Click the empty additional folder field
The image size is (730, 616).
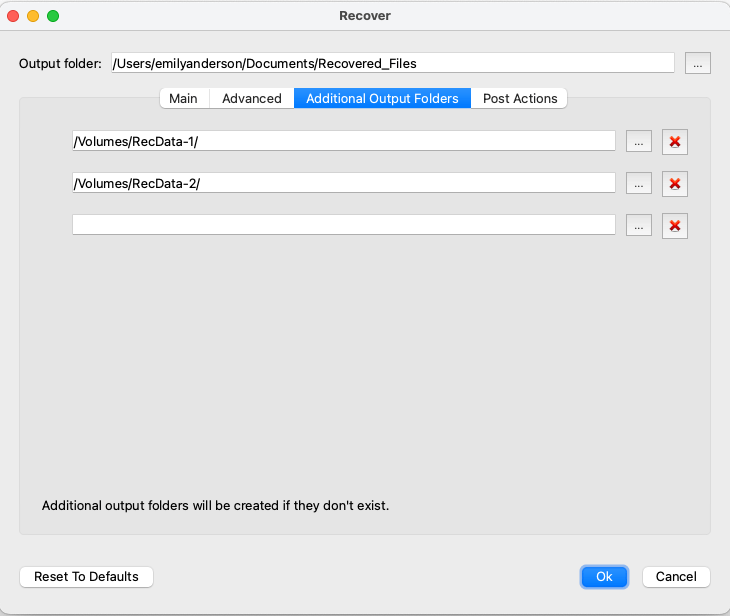344,225
